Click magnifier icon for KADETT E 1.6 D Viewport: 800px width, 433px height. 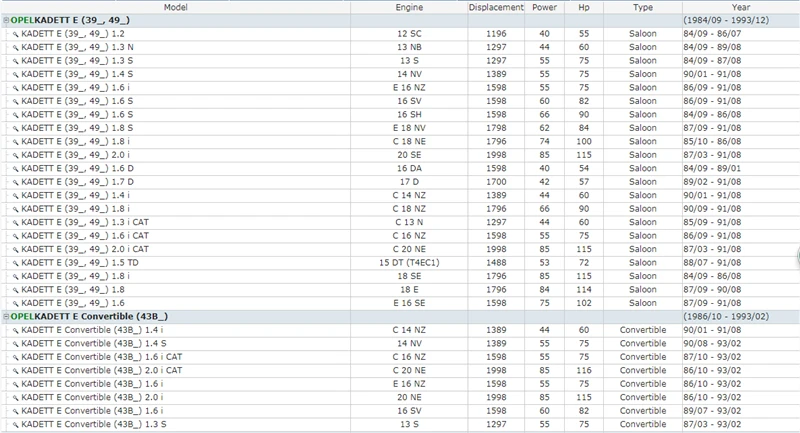[16, 169]
